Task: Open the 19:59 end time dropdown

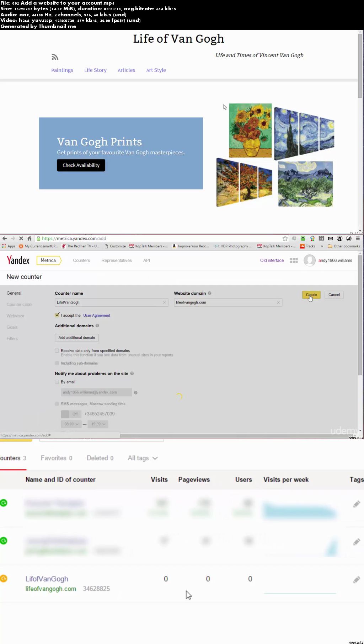Action: (98, 424)
